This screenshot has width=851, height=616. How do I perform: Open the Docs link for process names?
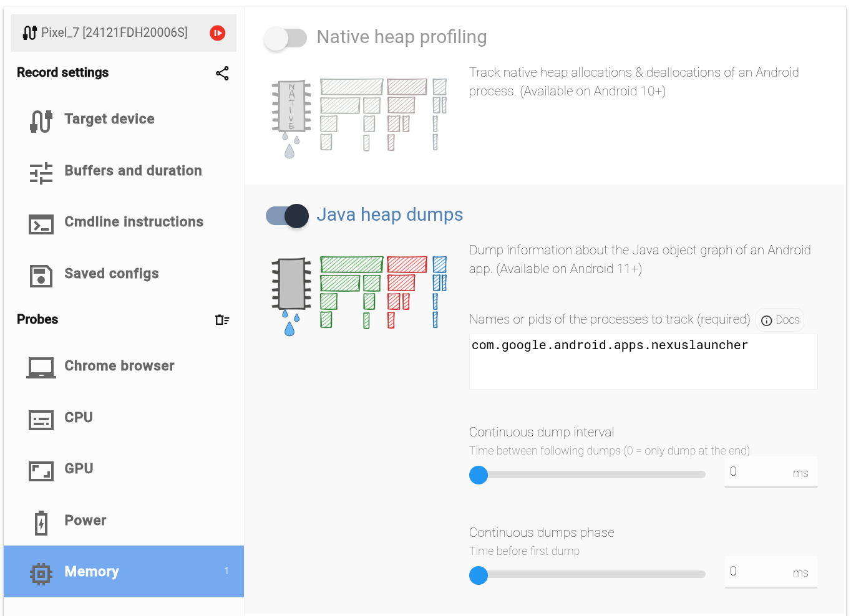(x=780, y=320)
